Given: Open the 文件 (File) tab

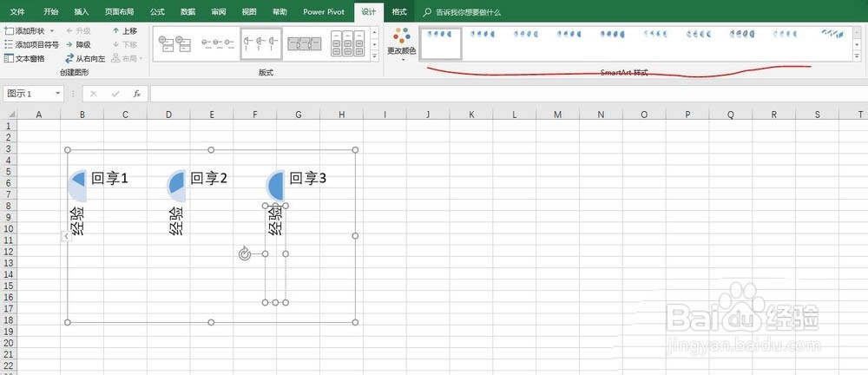Looking at the screenshot, I should (x=17, y=11).
